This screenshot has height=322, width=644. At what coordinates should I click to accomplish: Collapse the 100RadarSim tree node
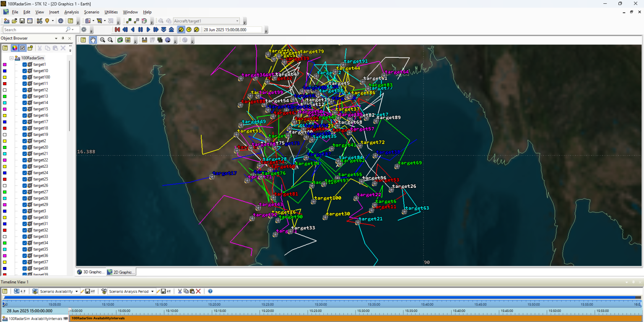tap(11, 58)
